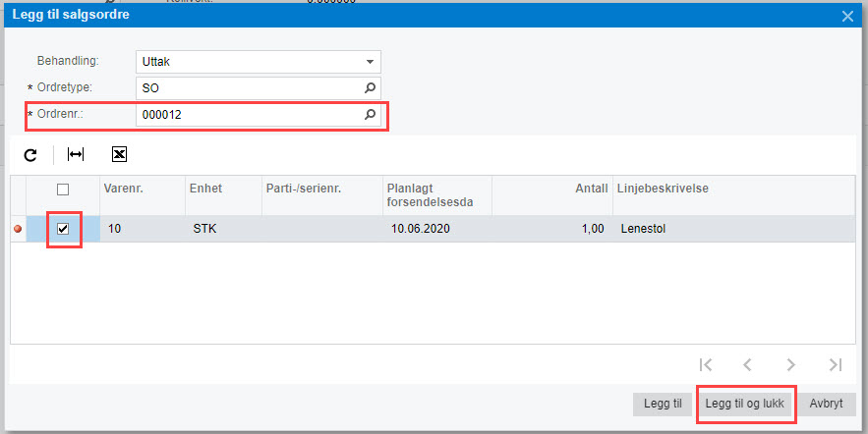
Task: Fit grid columns to width
Action: (76, 154)
